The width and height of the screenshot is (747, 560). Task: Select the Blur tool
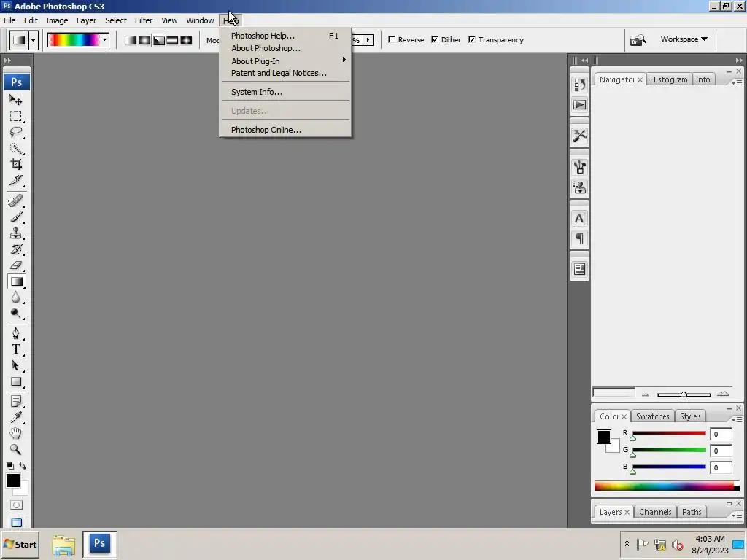(16, 297)
